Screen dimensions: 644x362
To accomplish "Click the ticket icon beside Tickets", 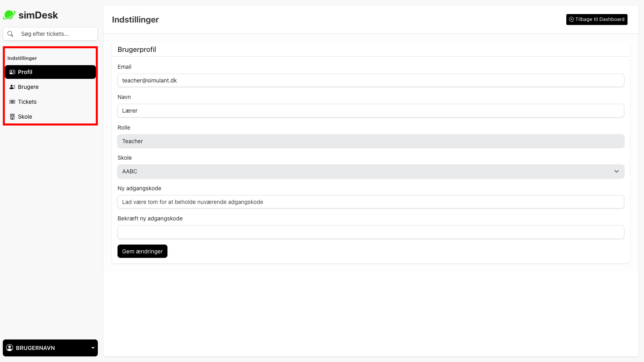I will (11, 102).
